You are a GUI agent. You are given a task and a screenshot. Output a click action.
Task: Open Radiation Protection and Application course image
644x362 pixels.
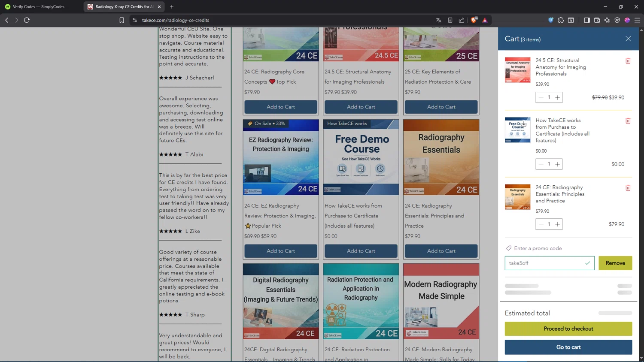[x=361, y=302]
